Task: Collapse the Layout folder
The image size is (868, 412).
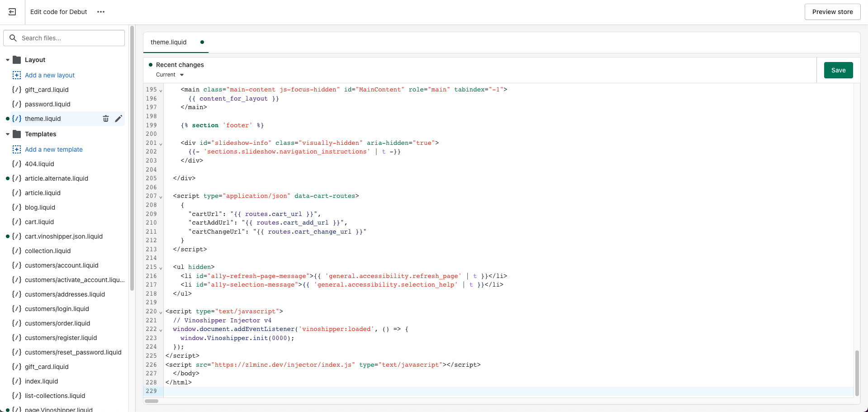Action: click(x=8, y=60)
